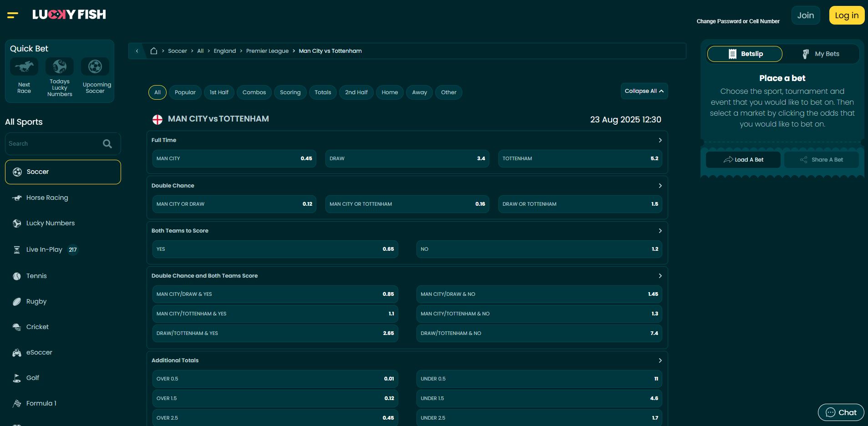Click the search magnifier icon
This screenshot has width=868, height=426.
[107, 144]
